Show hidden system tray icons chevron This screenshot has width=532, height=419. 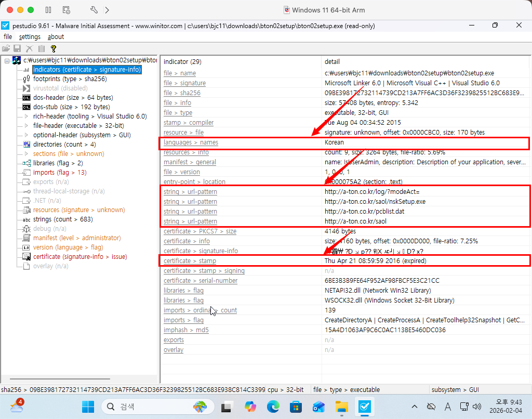click(414, 407)
